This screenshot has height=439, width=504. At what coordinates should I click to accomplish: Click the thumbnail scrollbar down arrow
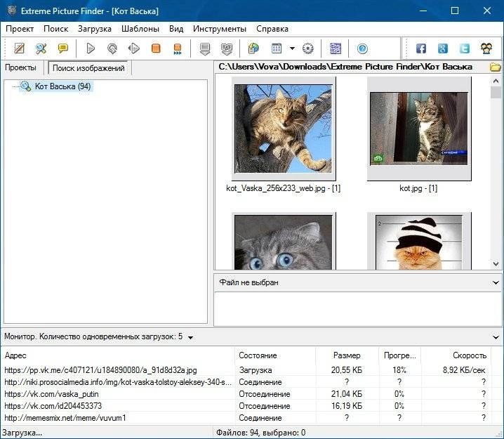[496, 264]
